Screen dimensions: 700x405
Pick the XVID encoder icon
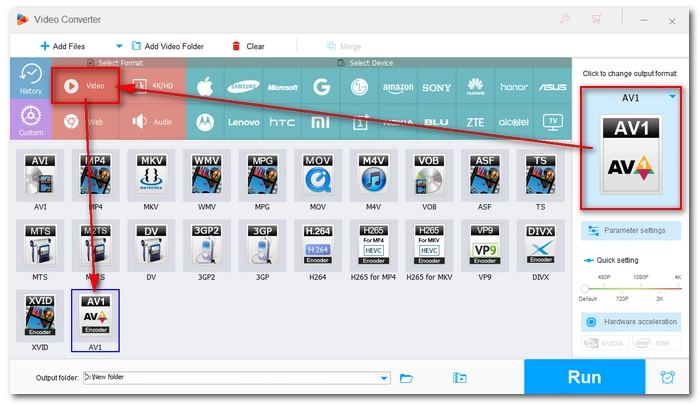coord(40,316)
